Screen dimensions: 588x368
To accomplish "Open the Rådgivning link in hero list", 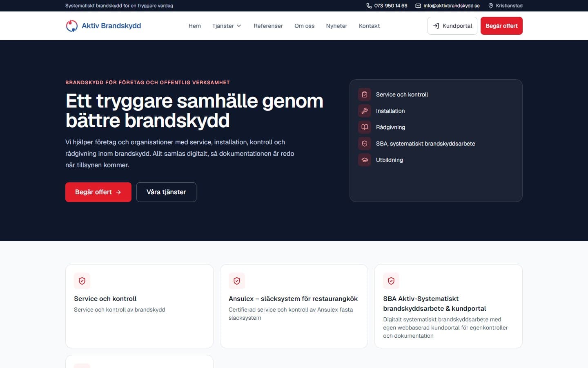I will point(391,127).
